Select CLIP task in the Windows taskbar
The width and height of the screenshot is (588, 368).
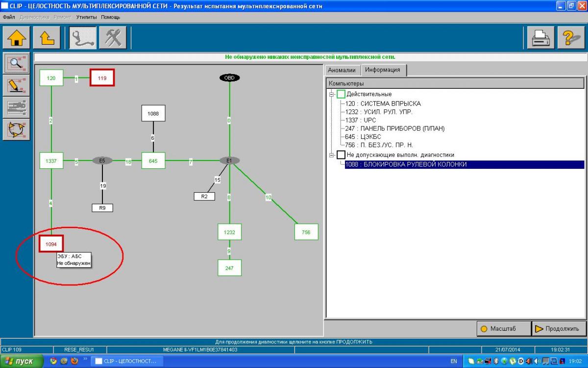pos(127,361)
